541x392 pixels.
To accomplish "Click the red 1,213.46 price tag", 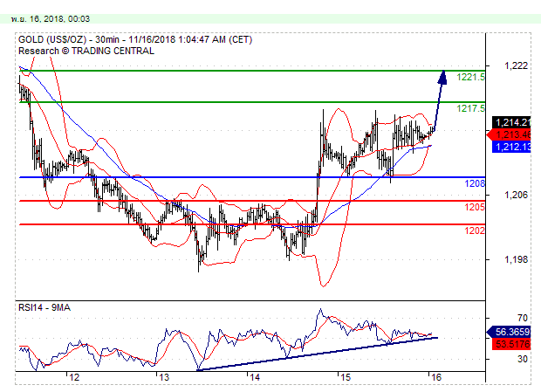I will pos(509,134).
